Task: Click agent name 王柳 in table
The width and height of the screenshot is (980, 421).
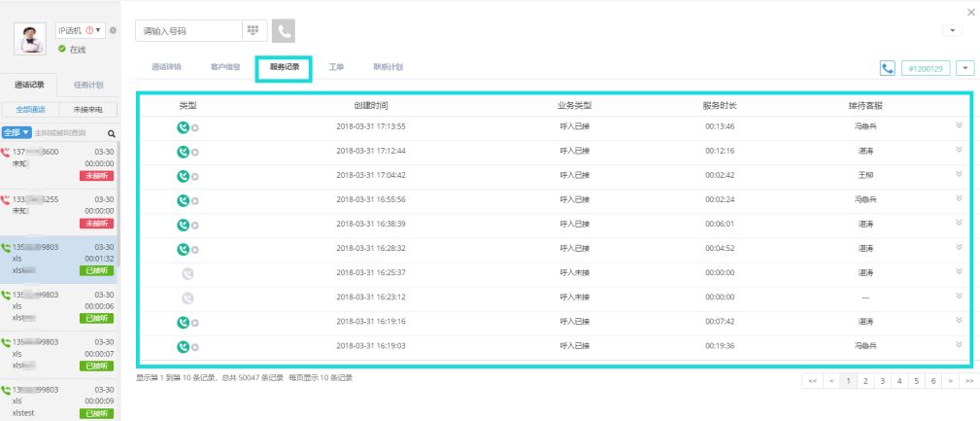Action: [x=865, y=175]
